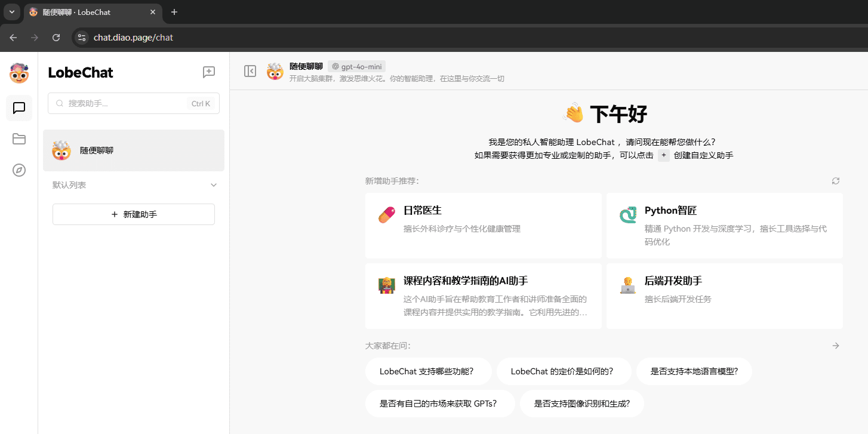868x434 pixels.
Task: Click the teacher icon of the 课程内容 assistant
Action: 387,285
